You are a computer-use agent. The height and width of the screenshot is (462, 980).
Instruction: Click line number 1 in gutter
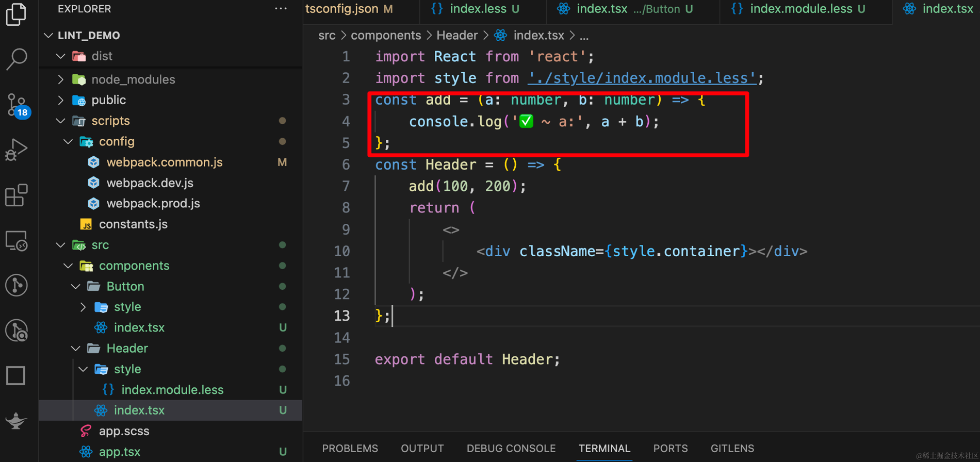pos(346,56)
